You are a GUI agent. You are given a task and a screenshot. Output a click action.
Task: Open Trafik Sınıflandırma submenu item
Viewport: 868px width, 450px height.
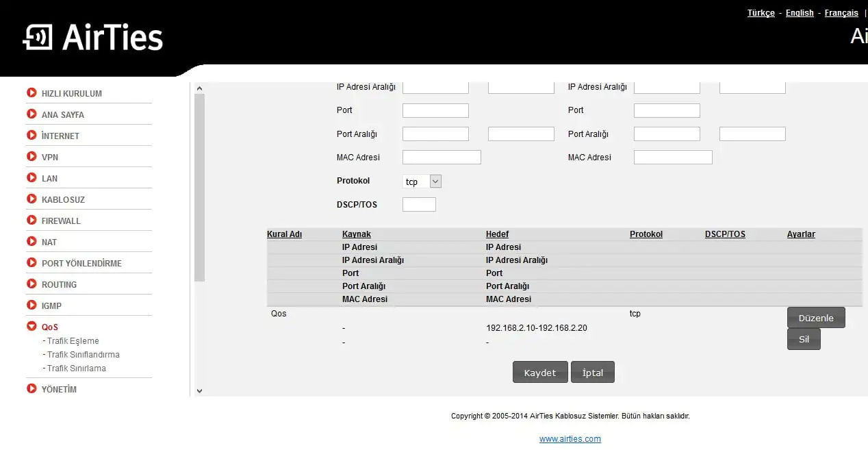click(x=83, y=355)
